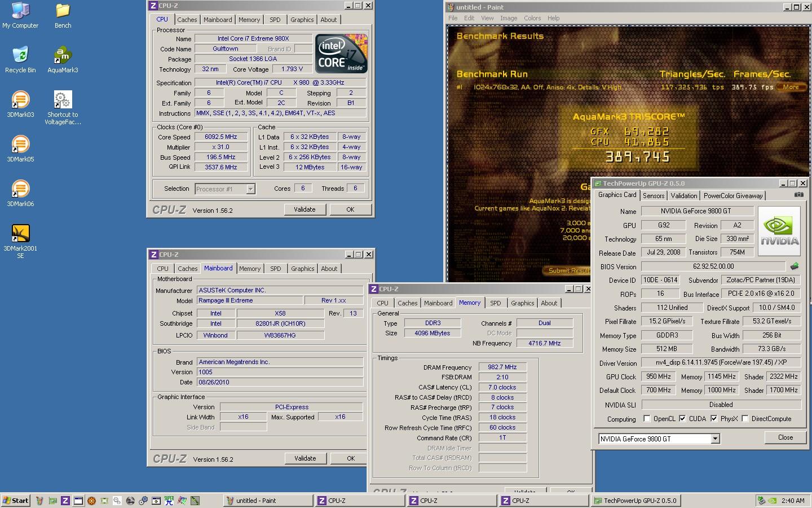
Task: Open Memory tab in top CPU-Z window
Action: (x=249, y=20)
